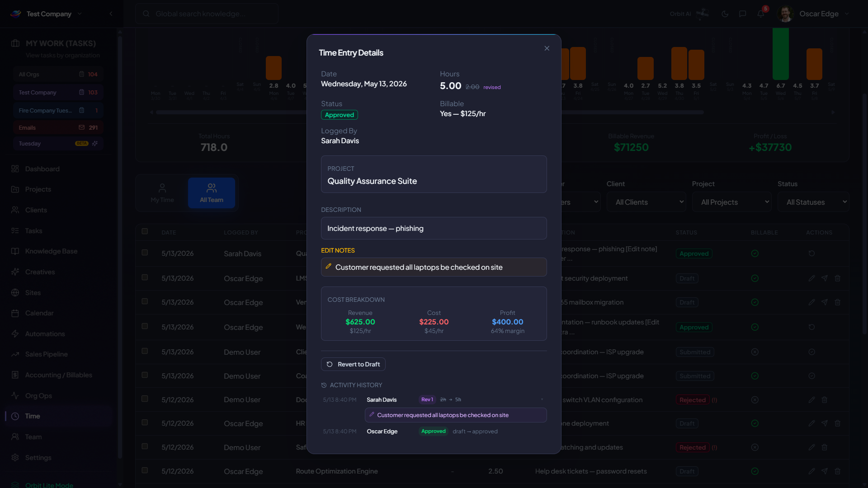Image resolution: width=868 pixels, height=488 pixels.
Task: Open Knowledge Base in the sidebar
Action: (x=51, y=251)
